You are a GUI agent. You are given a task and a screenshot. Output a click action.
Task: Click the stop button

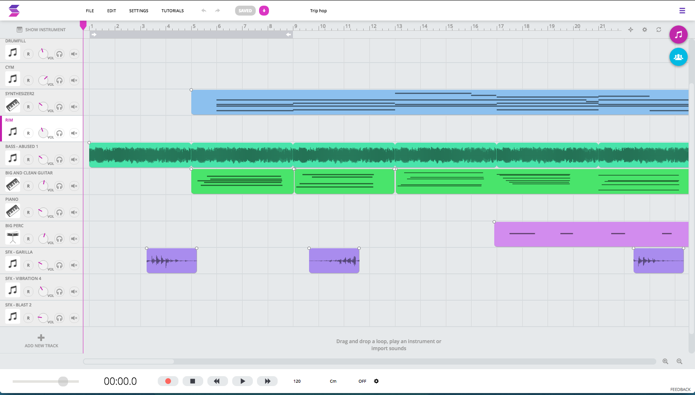click(x=192, y=381)
